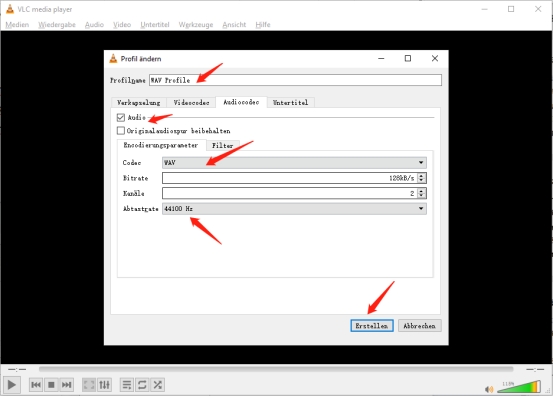Toggle loop repeat mode icon
553x397 pixels.
142,385
